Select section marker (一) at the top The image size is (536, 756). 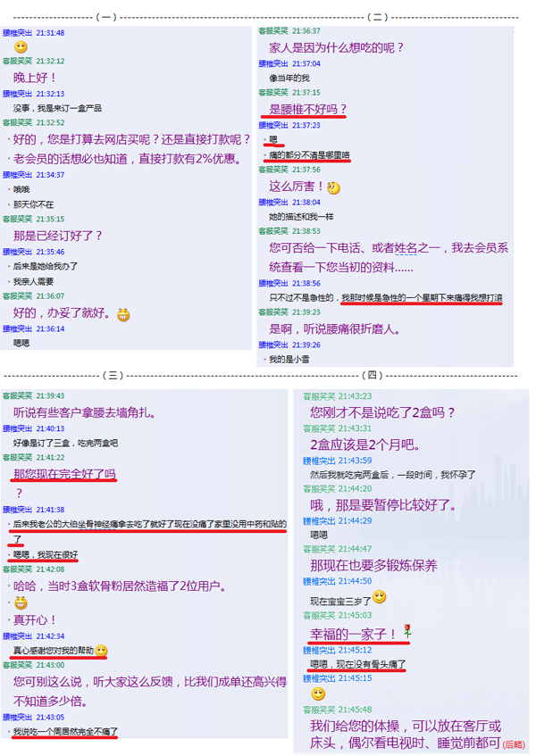[x=106, y=17]
